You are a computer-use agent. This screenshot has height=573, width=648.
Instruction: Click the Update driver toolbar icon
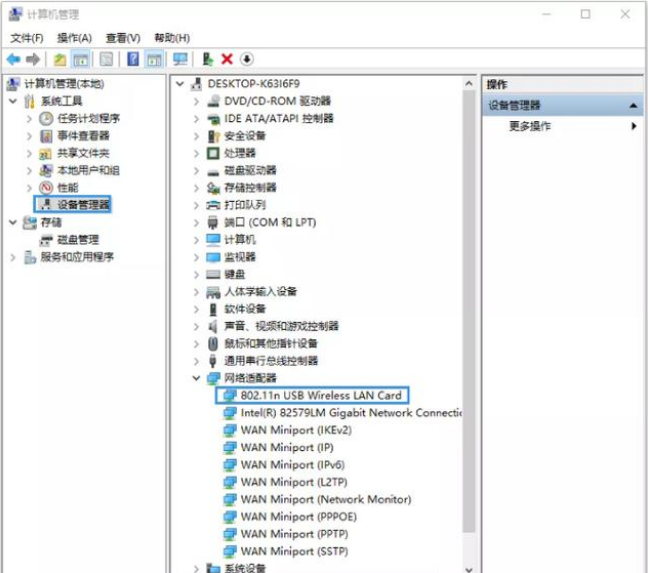coord(208,59)
